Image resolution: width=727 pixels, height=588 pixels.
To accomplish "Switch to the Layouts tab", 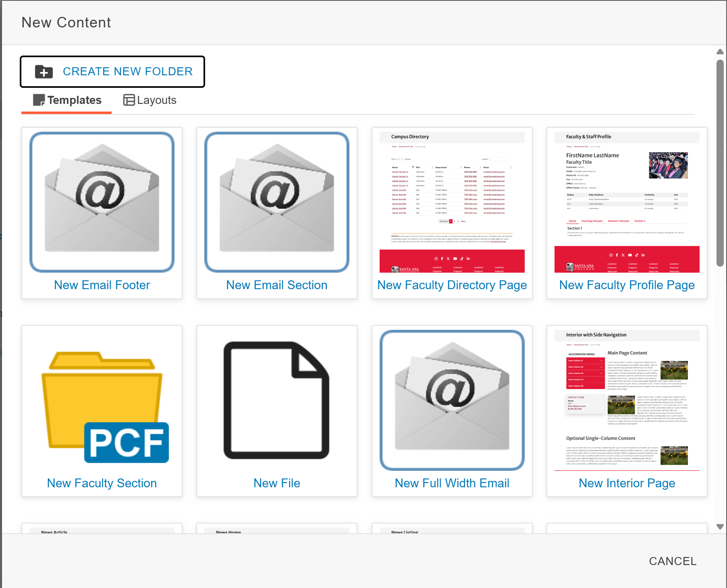I will [150, 100].
